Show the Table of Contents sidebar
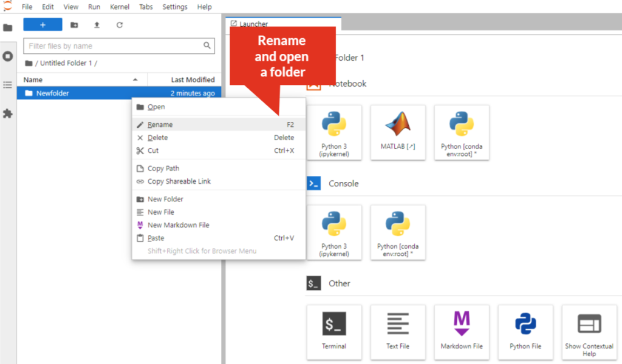Screen dimensions: 622x364 click(x=7, y=85)
